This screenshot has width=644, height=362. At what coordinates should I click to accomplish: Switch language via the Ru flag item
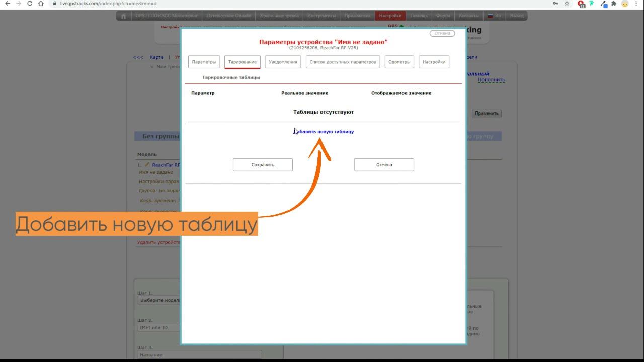[x=495, y=16]
